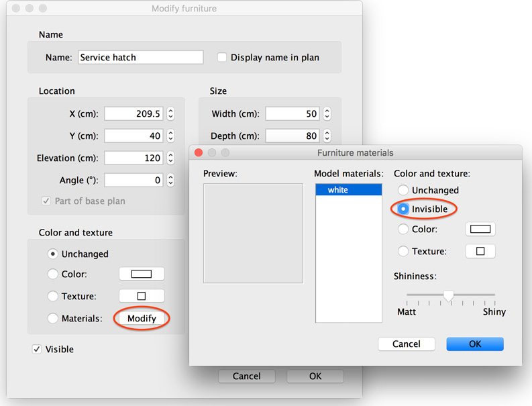The image size is (532, 406).
Task: Uncheck the Visible checkbox
Action: (x=37, y=350)
